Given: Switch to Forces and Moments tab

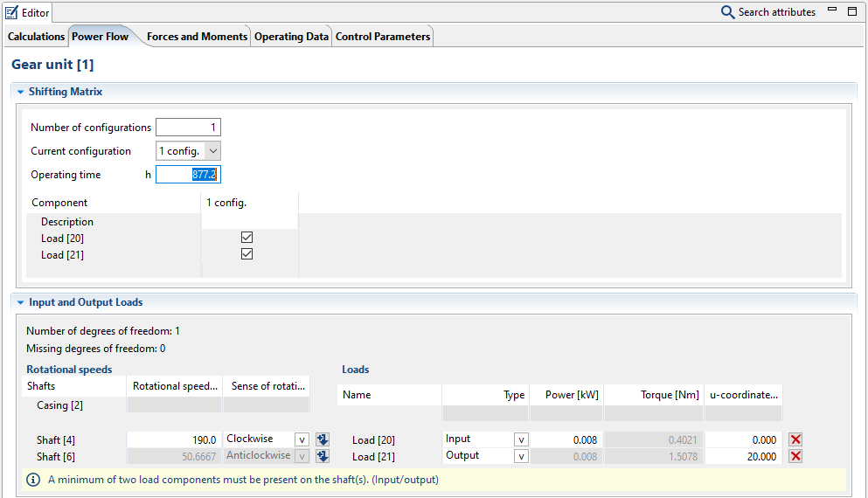Looking at the screenshot, I should coord(196,37).
